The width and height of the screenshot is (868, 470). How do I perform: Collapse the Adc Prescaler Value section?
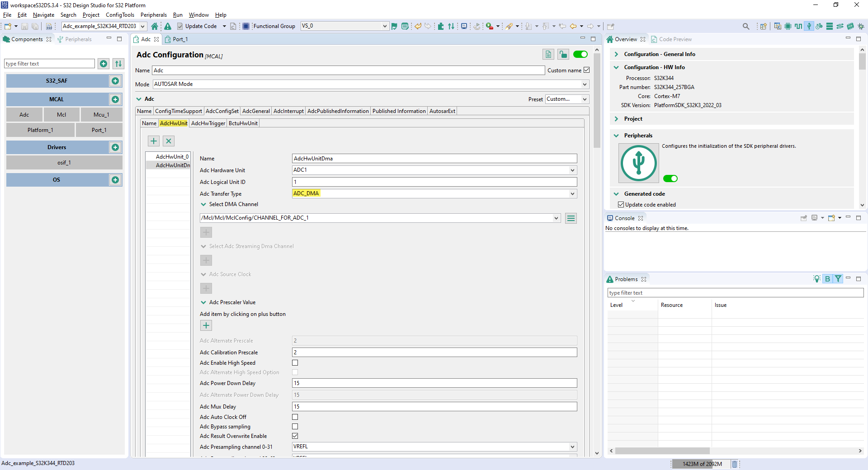[x=203, y=302]
